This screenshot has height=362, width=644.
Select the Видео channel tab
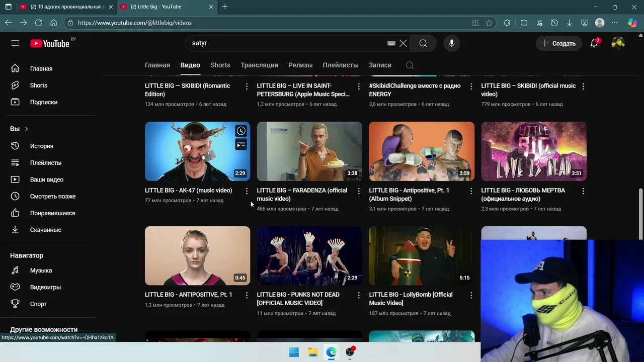tap(190, 65)
